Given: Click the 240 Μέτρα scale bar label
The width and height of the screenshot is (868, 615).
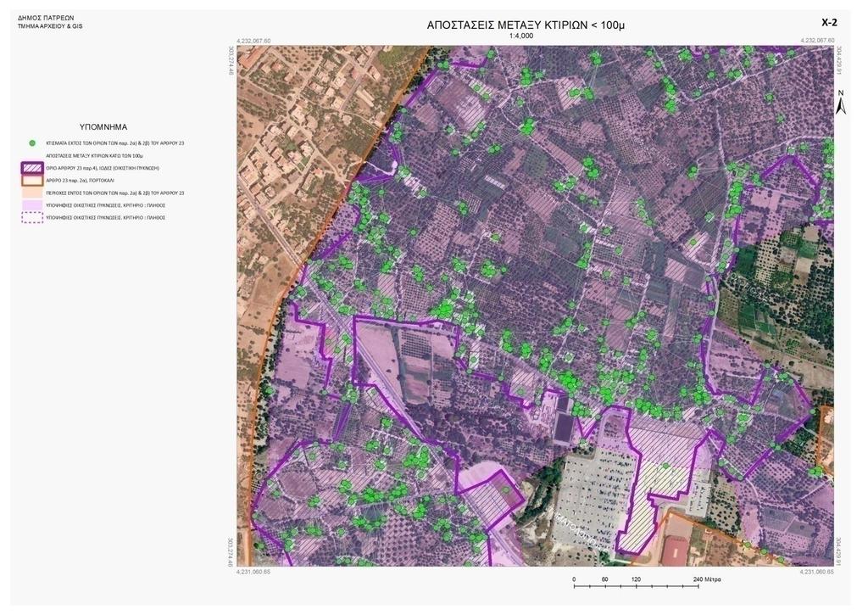Looking at the screenshot, I should pos(707,579).
